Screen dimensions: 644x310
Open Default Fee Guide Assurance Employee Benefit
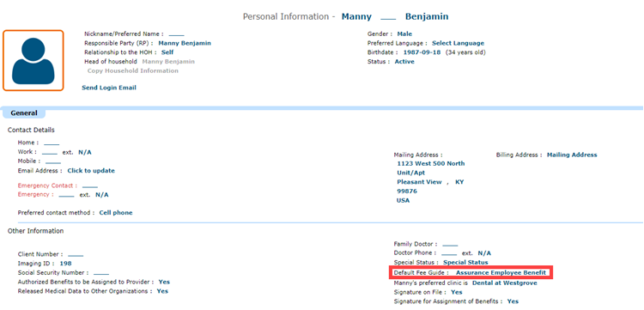[501, 273]
